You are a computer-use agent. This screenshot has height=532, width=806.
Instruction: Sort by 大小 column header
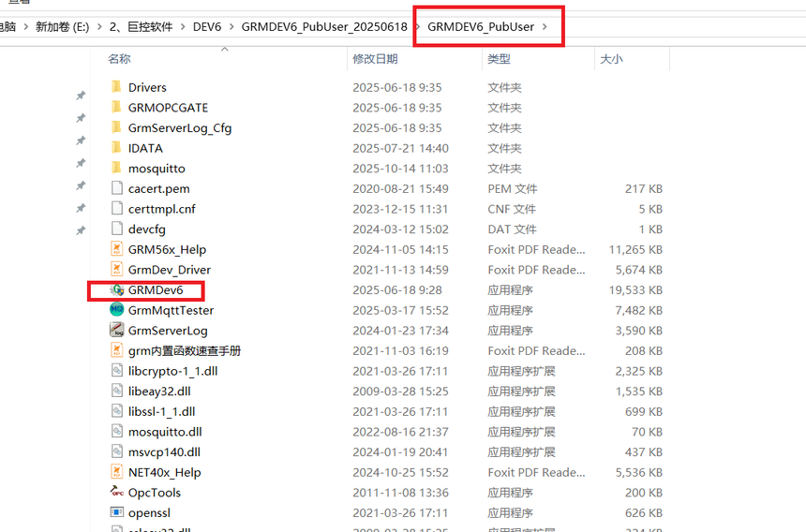[x=610, y=59]
